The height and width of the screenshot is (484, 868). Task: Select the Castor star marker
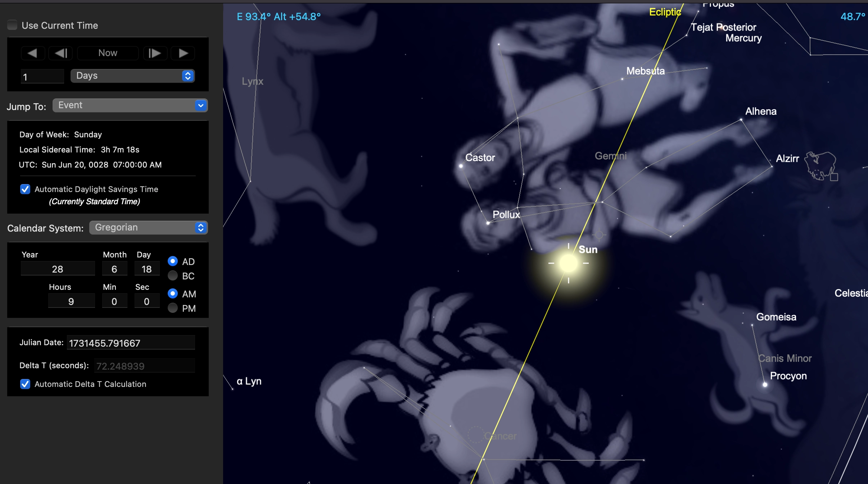(x=461, y=166)
